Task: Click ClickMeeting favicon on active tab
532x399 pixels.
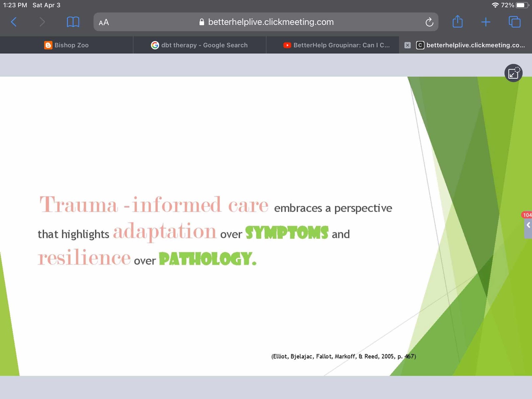Action: [x=420, y=45]
